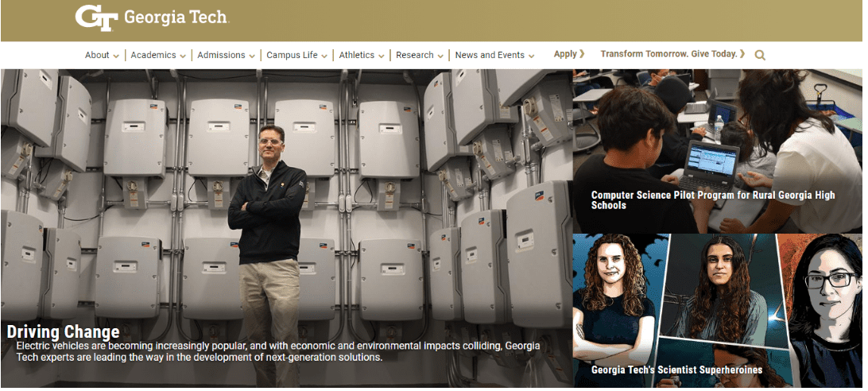868x391 pixels.
Task: Expand the News and Events chevron
Action: tap(532, 56)
